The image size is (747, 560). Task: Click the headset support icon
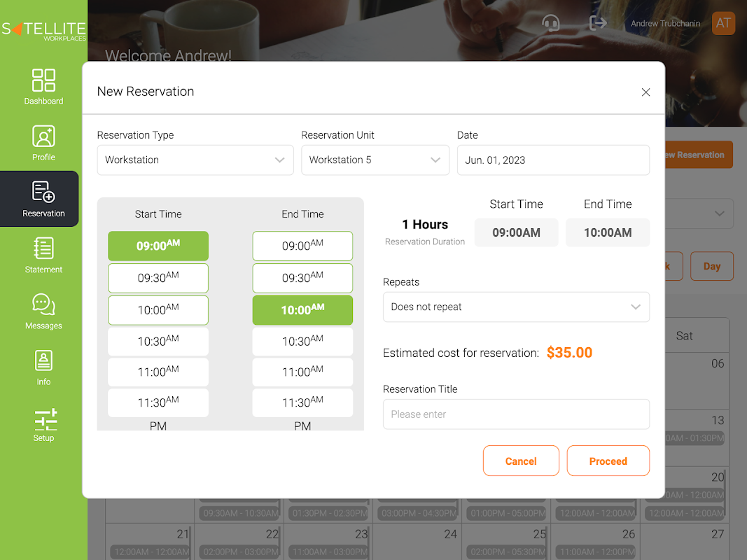(x=551, y=23)
